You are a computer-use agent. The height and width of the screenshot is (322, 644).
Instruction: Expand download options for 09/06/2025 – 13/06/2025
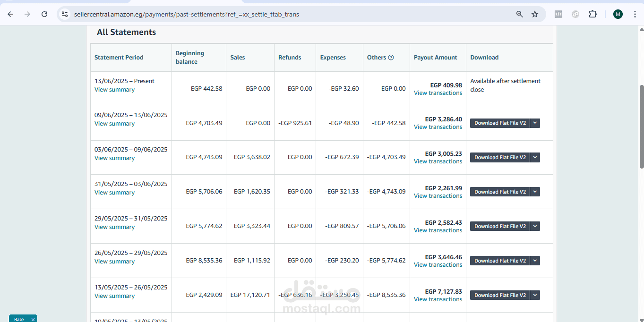(x=535, y=123)
